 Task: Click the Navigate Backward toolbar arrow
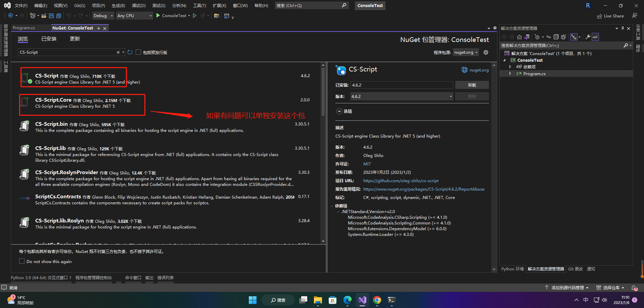[x=11, y=16]
